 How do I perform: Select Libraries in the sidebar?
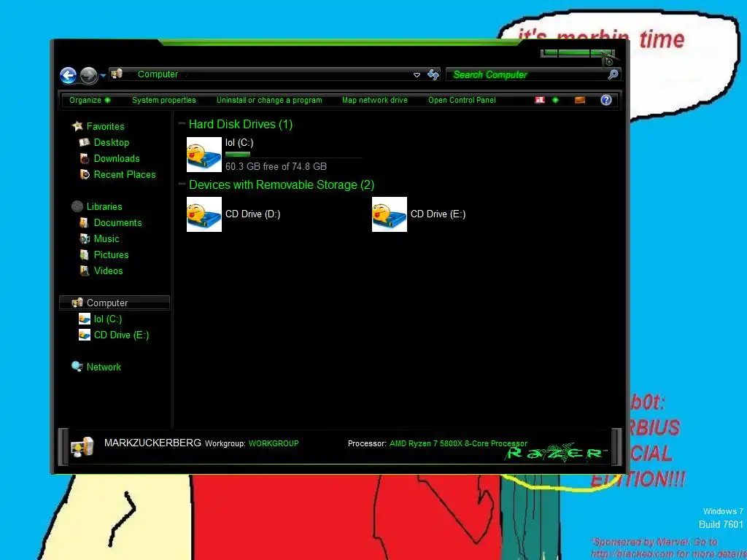[104, 206]
